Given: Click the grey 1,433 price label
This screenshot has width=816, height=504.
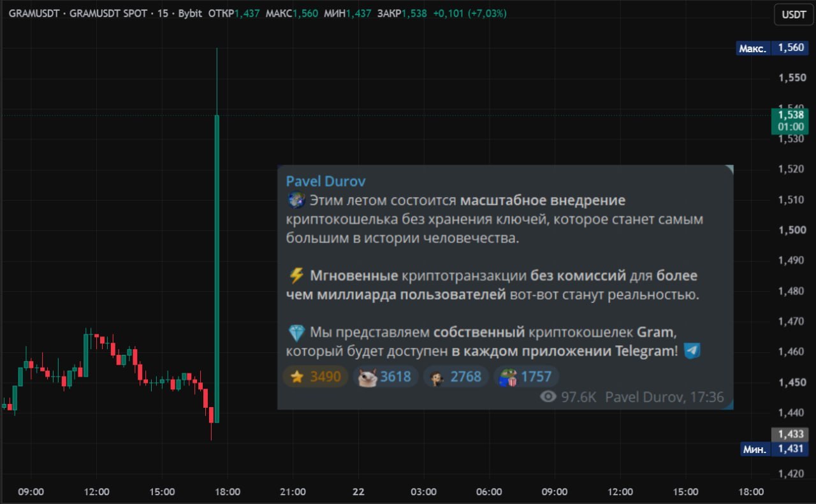Looking at the screenshot, I should pyautogui.click(x=790, y=435).
